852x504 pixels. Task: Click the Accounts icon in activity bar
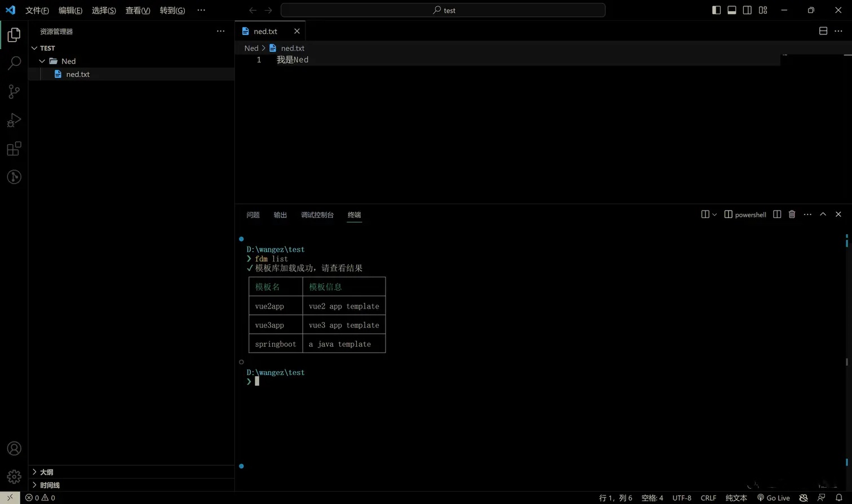[x=14, y=448]
